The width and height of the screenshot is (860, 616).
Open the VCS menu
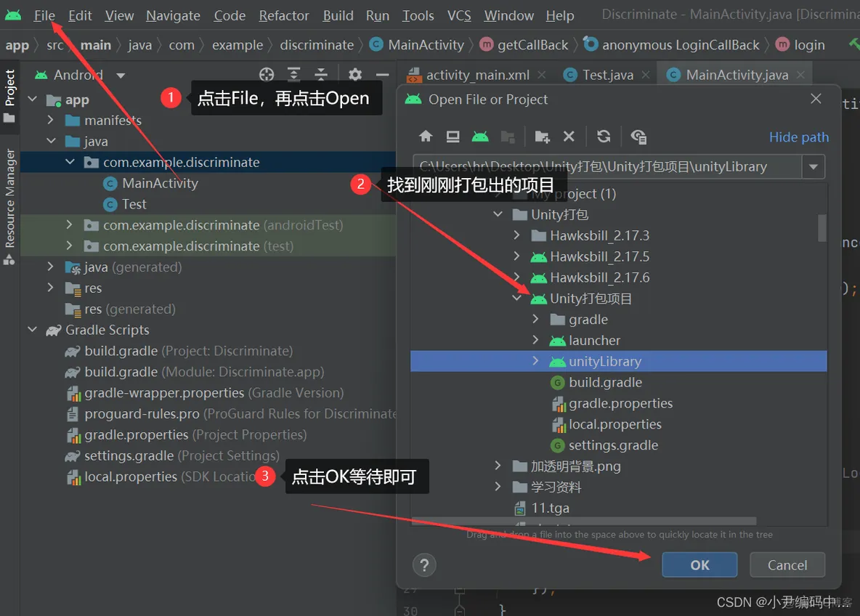459,15
